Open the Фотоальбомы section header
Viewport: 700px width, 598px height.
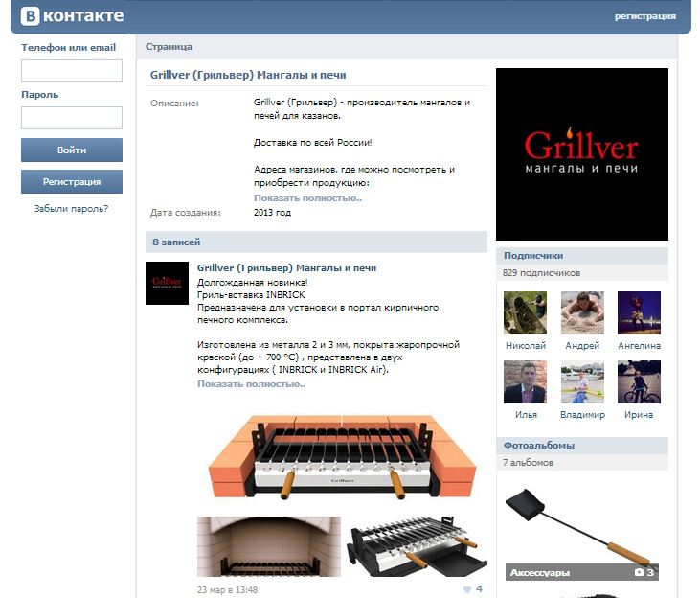coord(582,446)
